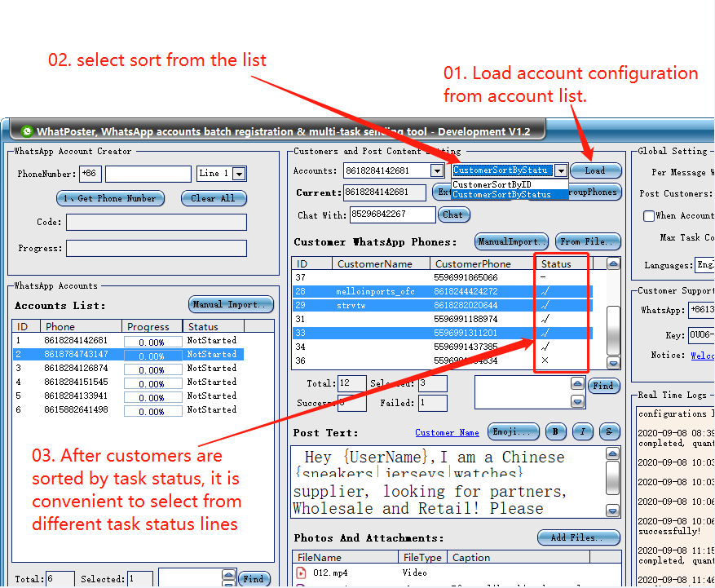
Task: Select account row 8618284151545
Action: (x=128, y=382)
